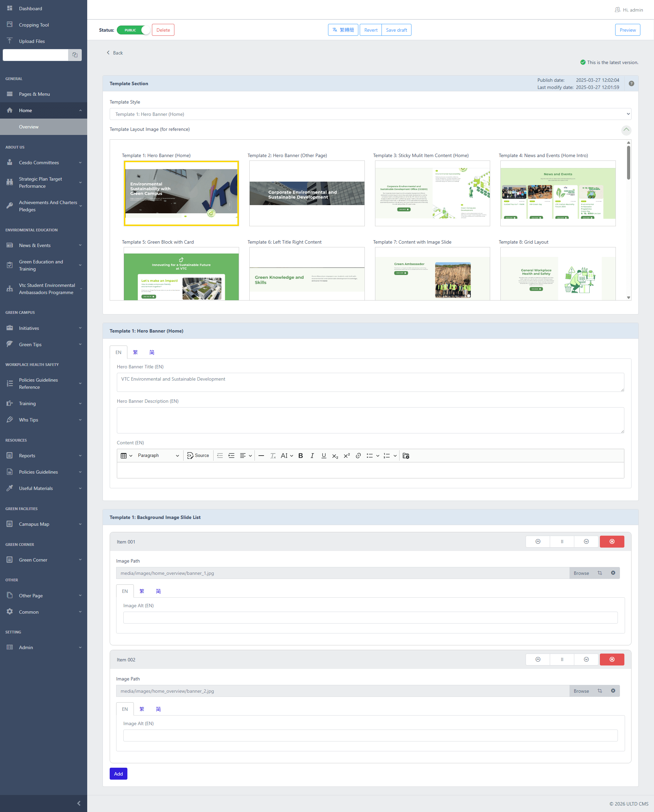Open the Template Style dropdown
Viewport: 654px width, 812px height.
(370, 114)
